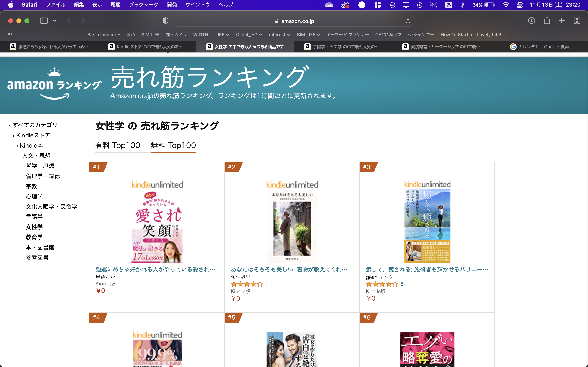Open a new tab with plus icon
Screen dimensions: 588x367
(562, 21)
